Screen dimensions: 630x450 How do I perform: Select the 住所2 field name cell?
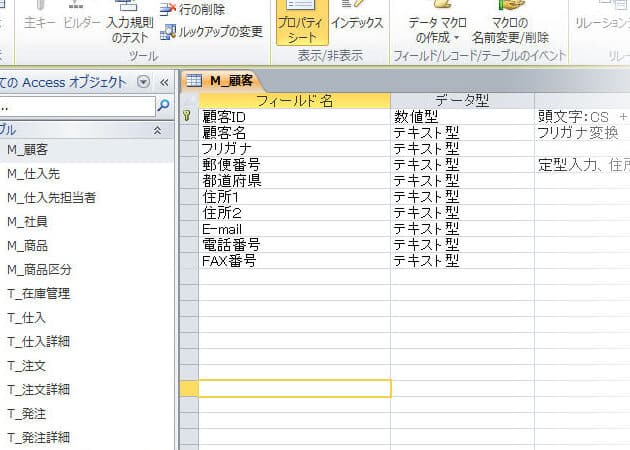tap(295, 213)
